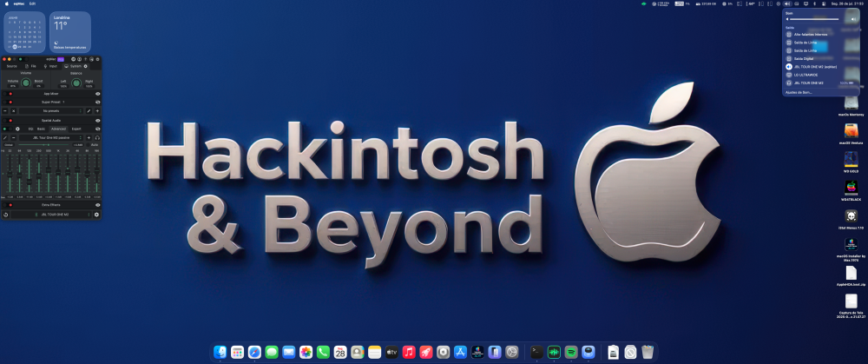Open eqMac equalizer settings gear icon
Viewport: 868px width, 364px height.
tap(17, 129)
